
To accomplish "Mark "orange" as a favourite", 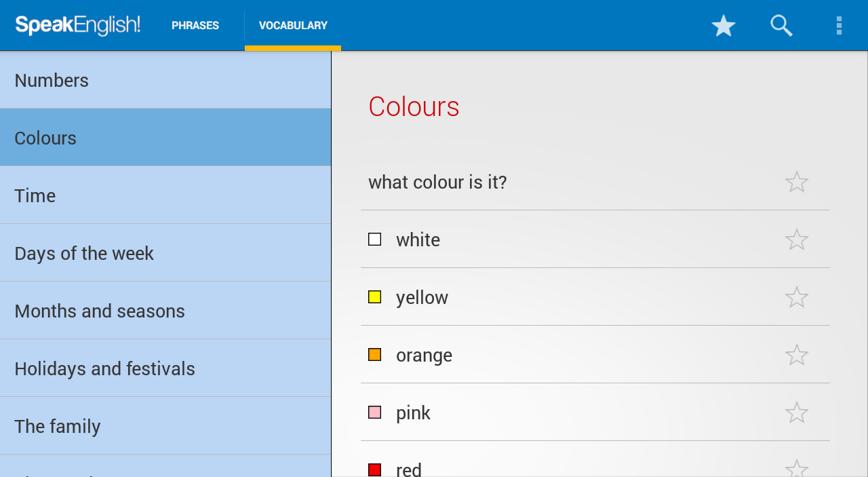I will tap(796, 355).
